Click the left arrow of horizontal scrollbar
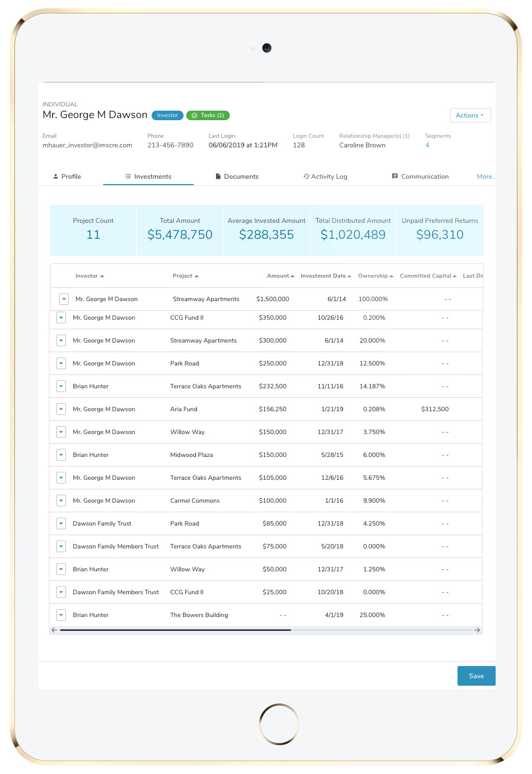532x774 pixels. click(x=54, y=630)
